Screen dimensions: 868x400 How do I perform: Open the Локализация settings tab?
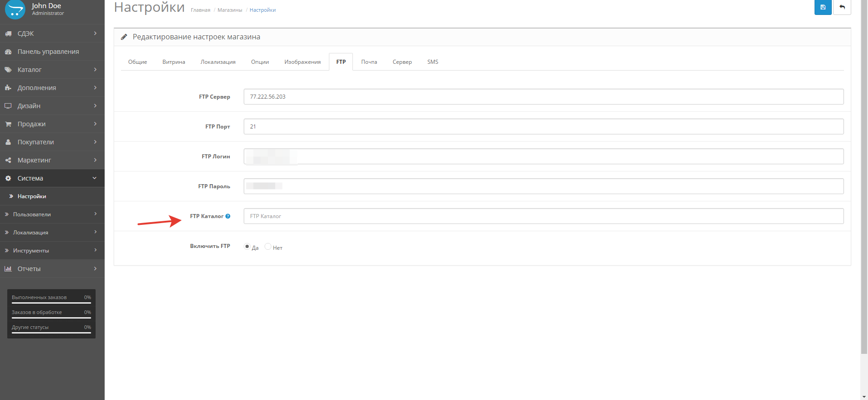(218, 62)
